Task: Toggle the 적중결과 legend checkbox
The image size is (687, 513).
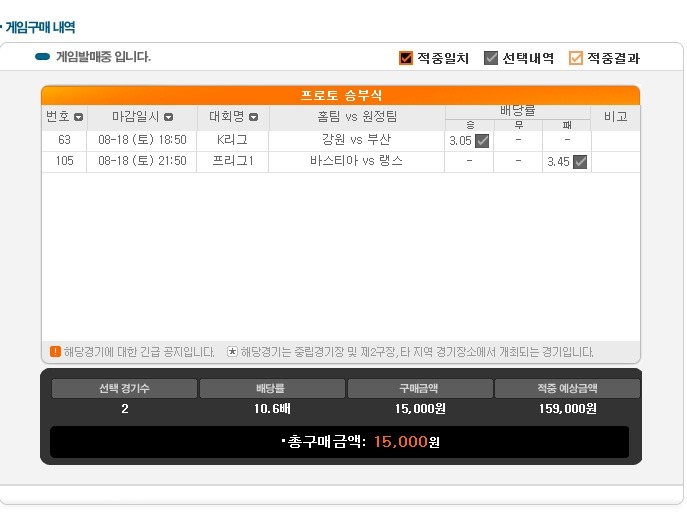Action: (x=576, y=58)
